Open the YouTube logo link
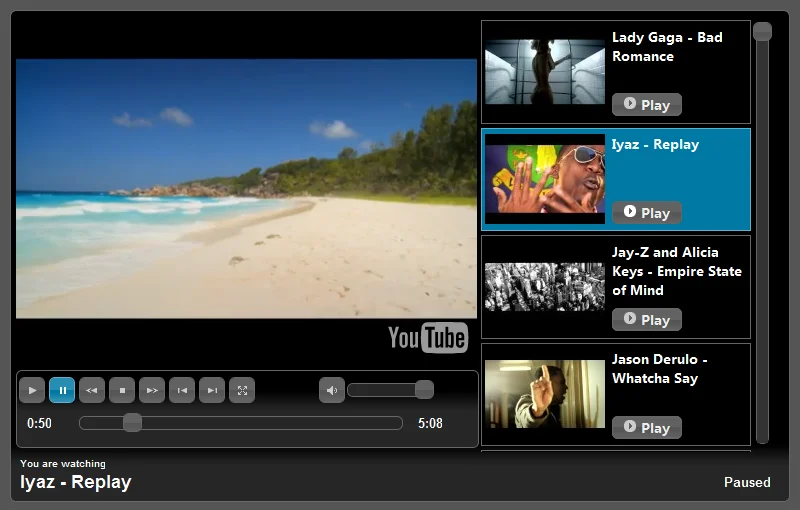Viewport: 800px width, 510px height. click(428, 338)
